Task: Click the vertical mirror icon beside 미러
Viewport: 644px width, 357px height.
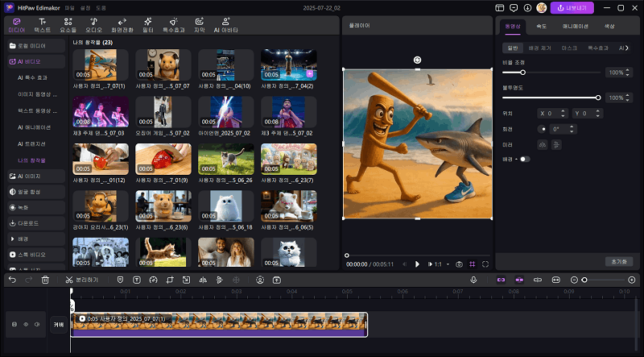Action: (x=556, y=145)
